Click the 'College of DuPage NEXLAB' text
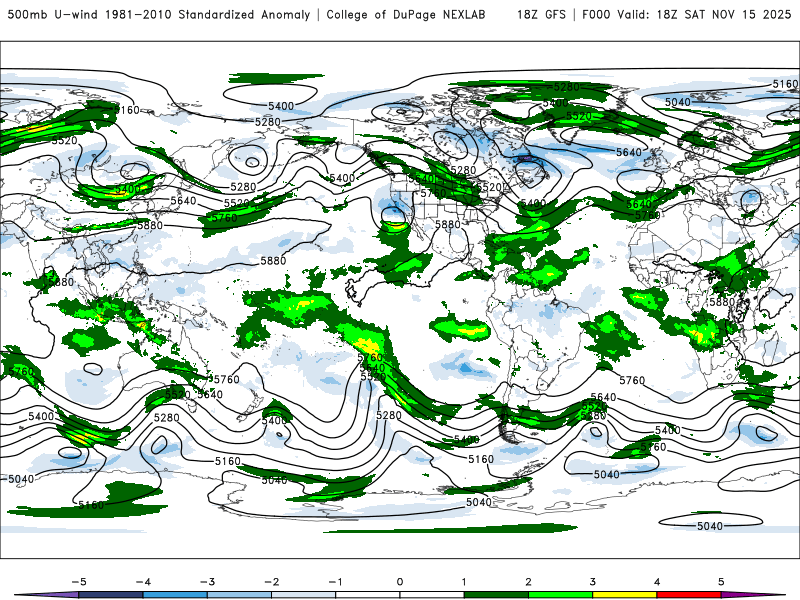The width and height of the screenshot is (800, 600). click(406, 14)
